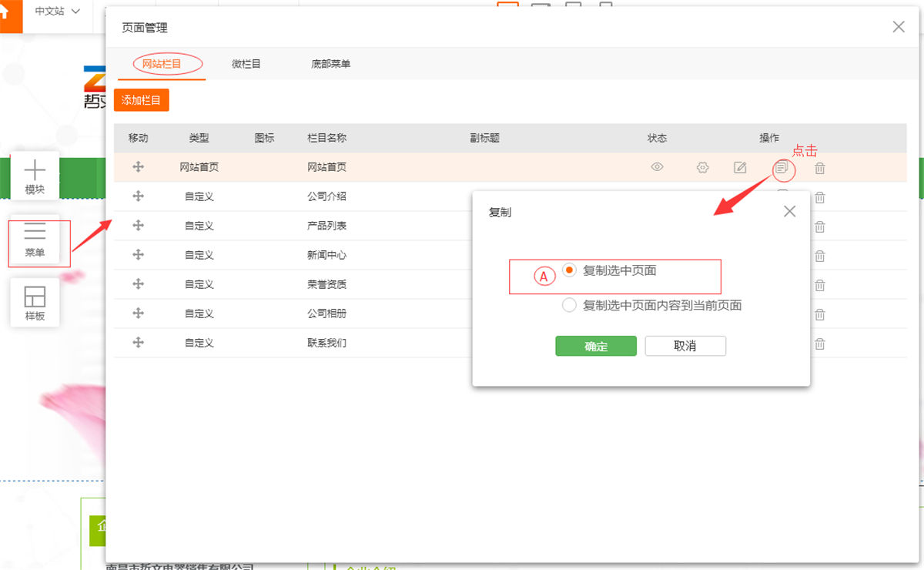This screenshot has height=570, width=924.
Task: Click the orange home icon at top-left
Action: [6, 13]
